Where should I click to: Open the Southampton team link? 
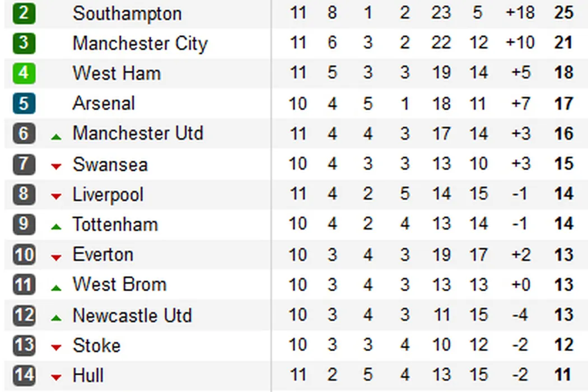[127, 13]
